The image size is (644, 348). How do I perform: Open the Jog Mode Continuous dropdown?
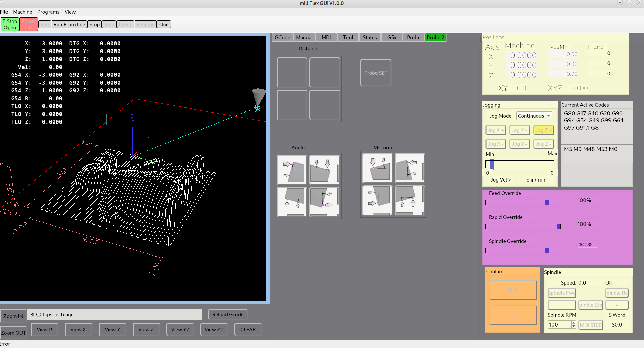534,116
